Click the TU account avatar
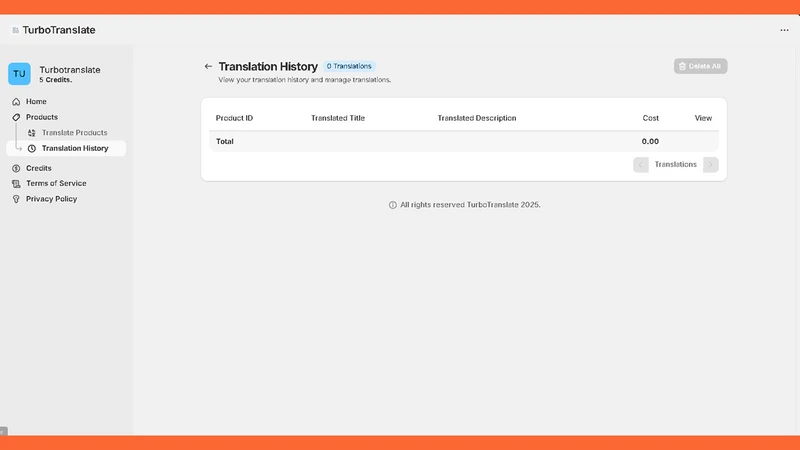 coord(19,74)
